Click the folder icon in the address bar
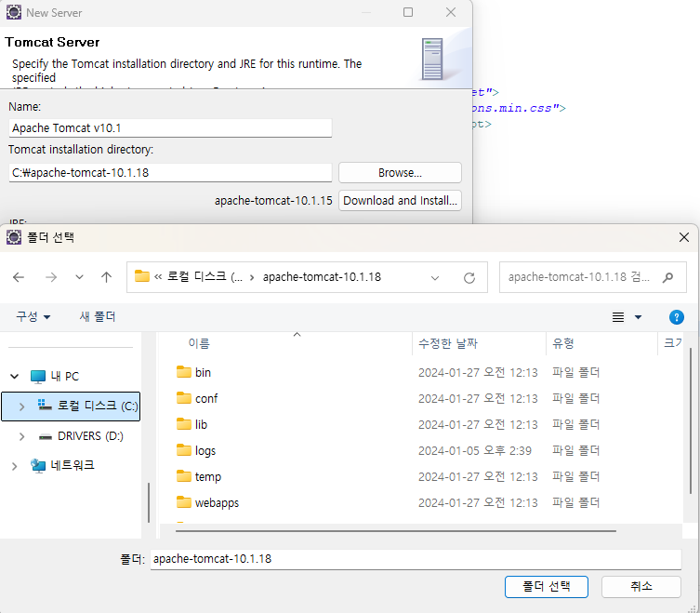Viewport: 700px width, 613px height. [x=142, y=276]
